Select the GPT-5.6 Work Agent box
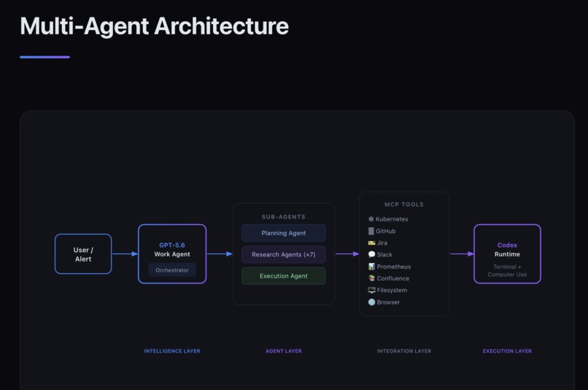Image resolution: width=588 pixels, height=390 pixels. tap(172, 254)
